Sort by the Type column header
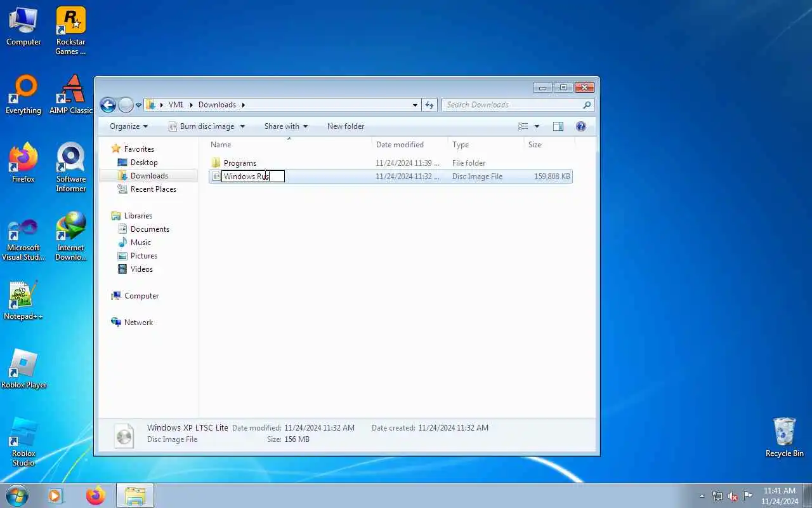The image size is (812, 508). tap(486, 145)
